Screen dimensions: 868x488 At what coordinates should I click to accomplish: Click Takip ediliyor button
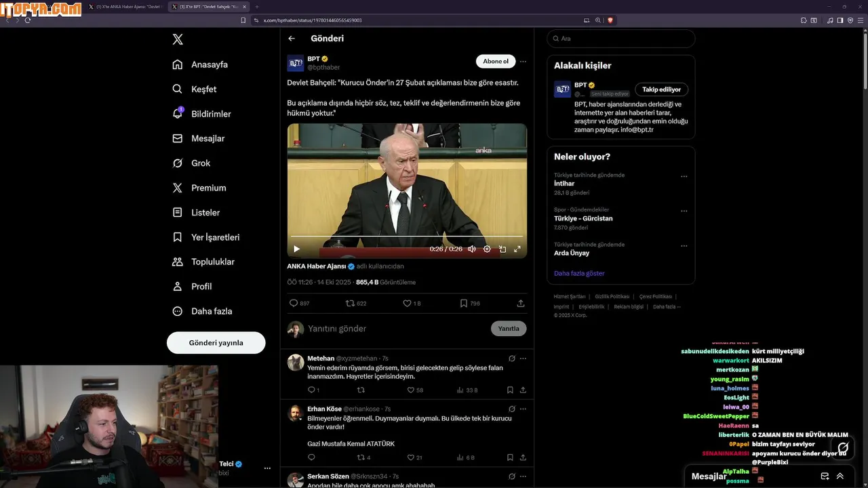click(662, 89)
